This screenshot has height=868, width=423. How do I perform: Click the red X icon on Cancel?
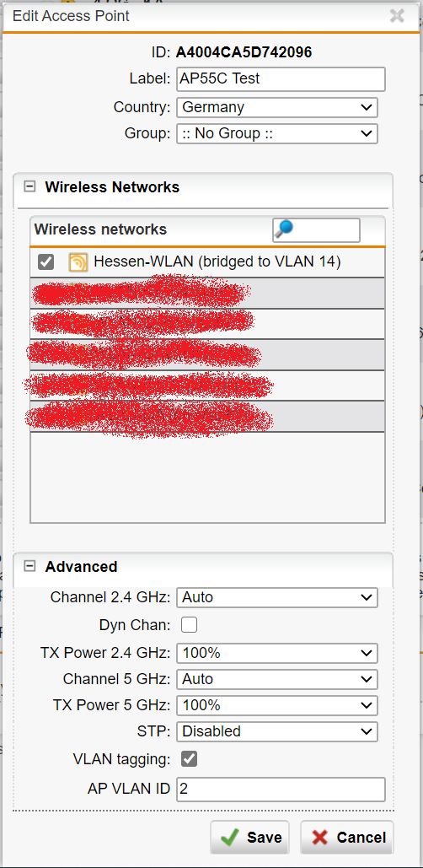tap(319, 838)
